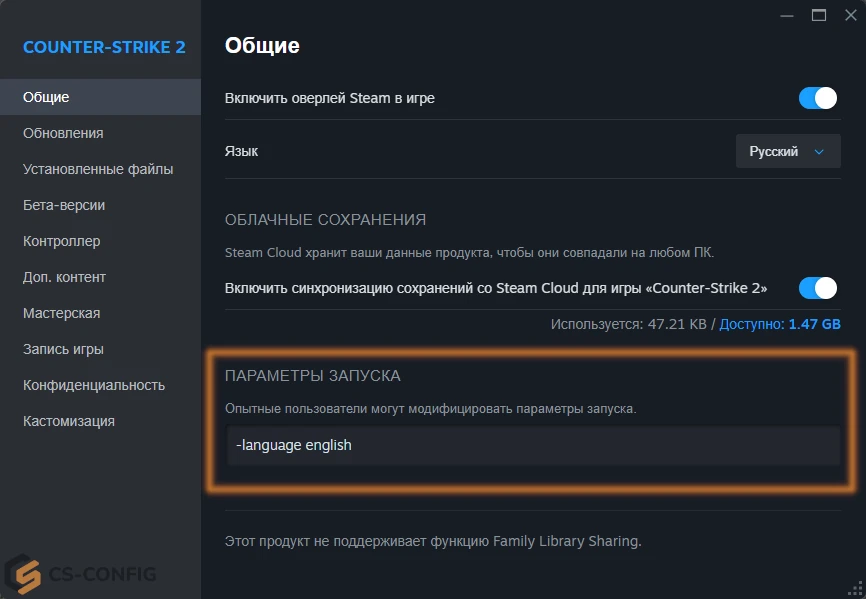The width and height of the screenshot is (866, 599).
Task: Open the Русский language dropdown
Action: coord(788,151)
